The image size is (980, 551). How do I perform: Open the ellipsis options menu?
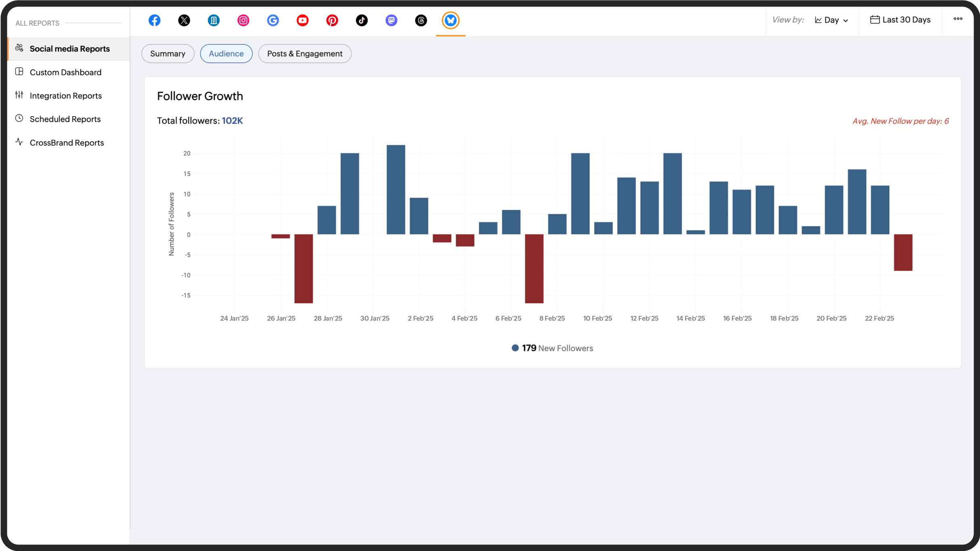click(958, 19)
